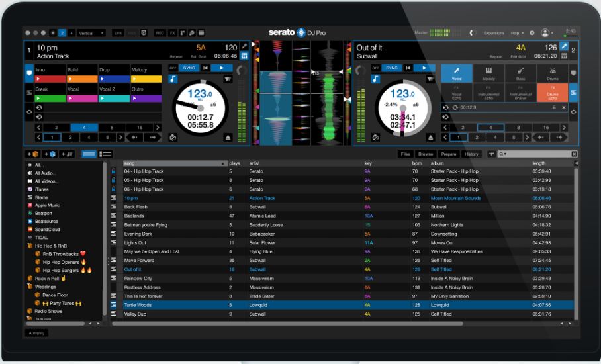
Task: Add a new crate with the crate icon
Action: [32, 154]
